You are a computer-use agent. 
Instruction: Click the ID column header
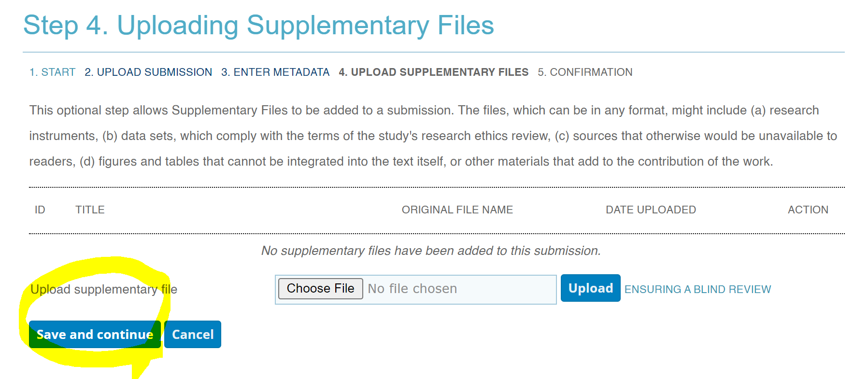(x=40, y=210)
